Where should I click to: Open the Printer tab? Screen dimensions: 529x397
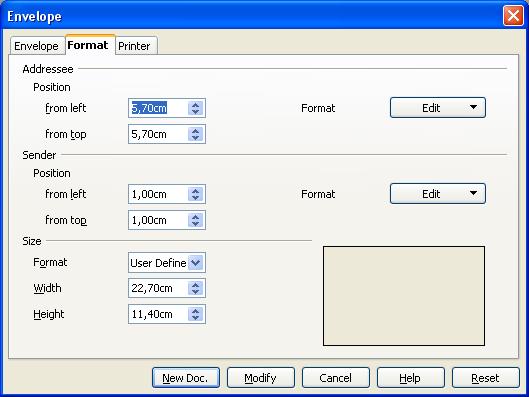tap(136, 46)
